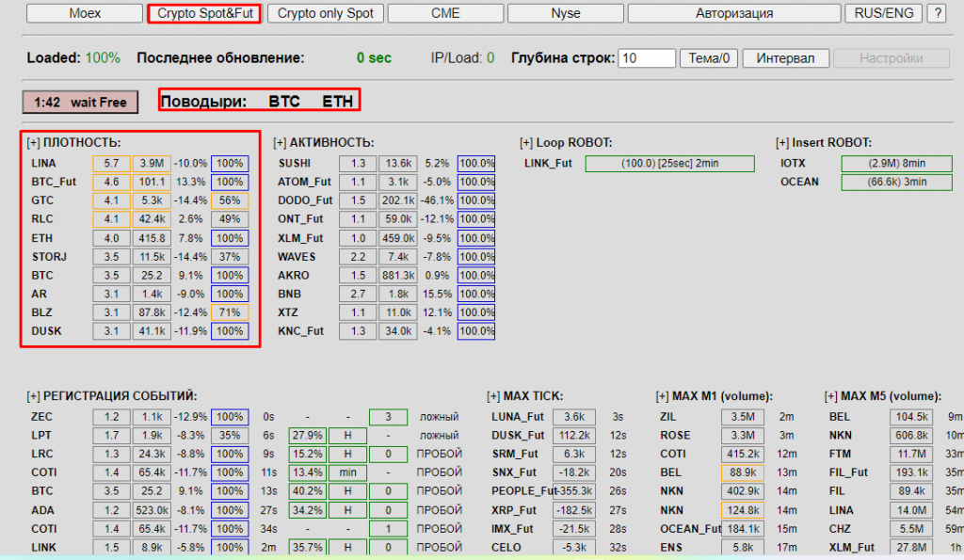Screen dimensions: 964x560
Task: Select the Crypto only Spot tab
Action: pyautogui.click(x=325, y=14)
